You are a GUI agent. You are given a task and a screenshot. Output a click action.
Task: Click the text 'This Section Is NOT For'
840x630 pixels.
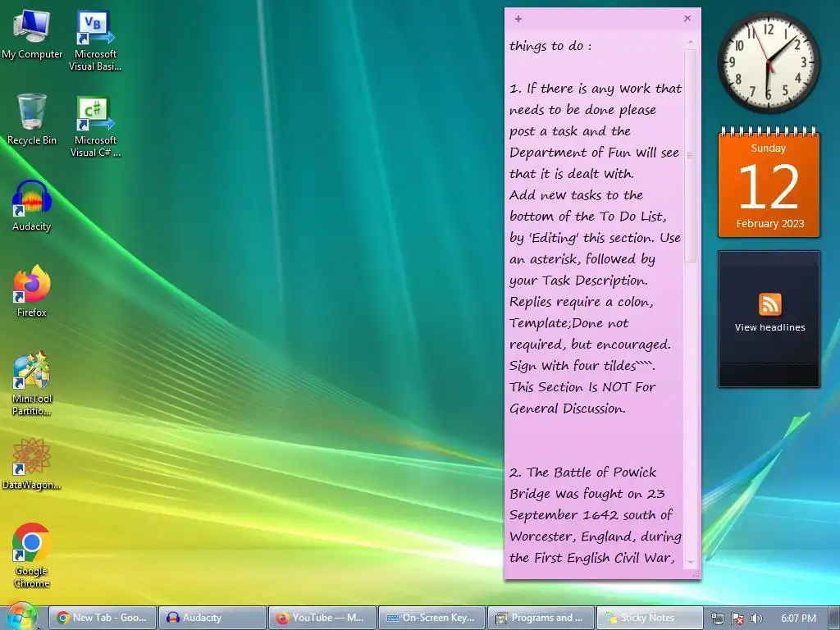click(582, 387)
